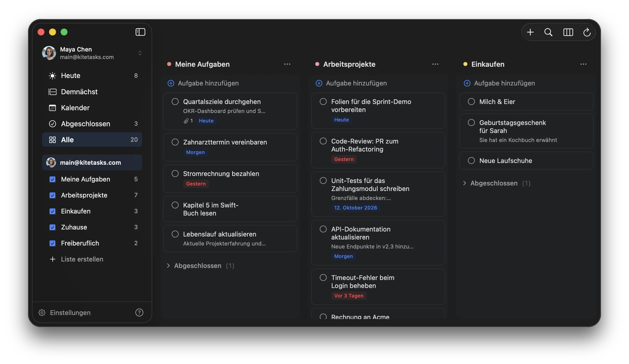
Task: Click attachment paperclip on Quartalsziele task
Action: [186, 121]
